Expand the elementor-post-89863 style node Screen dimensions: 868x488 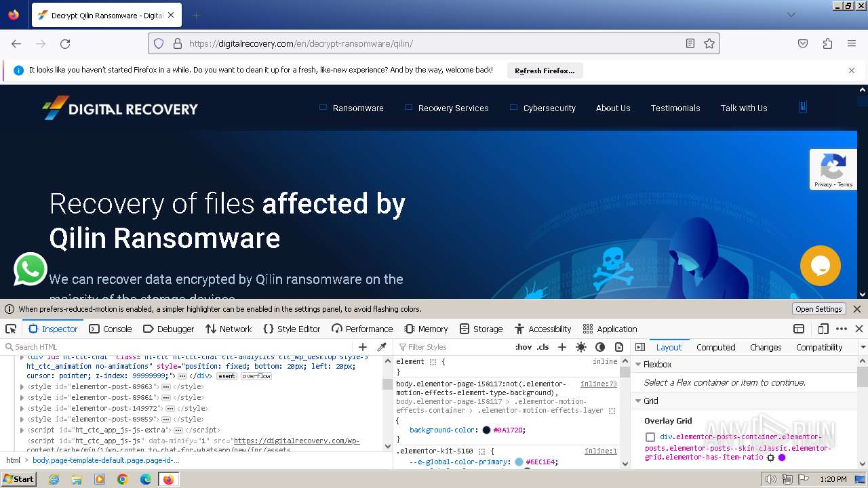22,387
